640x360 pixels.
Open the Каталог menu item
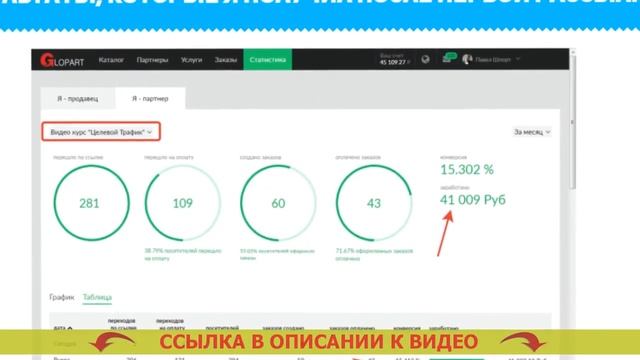click(111, 60)
